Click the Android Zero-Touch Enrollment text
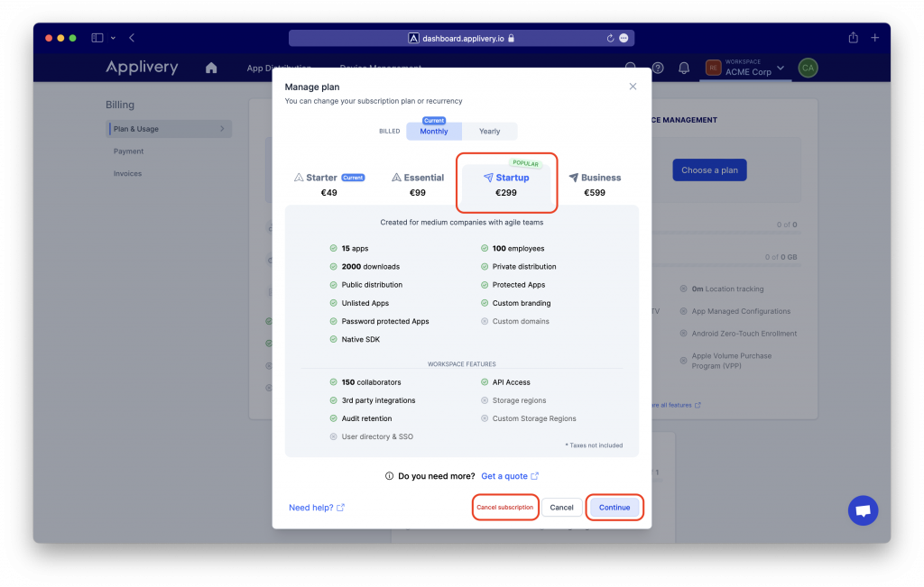The image size is (924, 587). point(744,334)
